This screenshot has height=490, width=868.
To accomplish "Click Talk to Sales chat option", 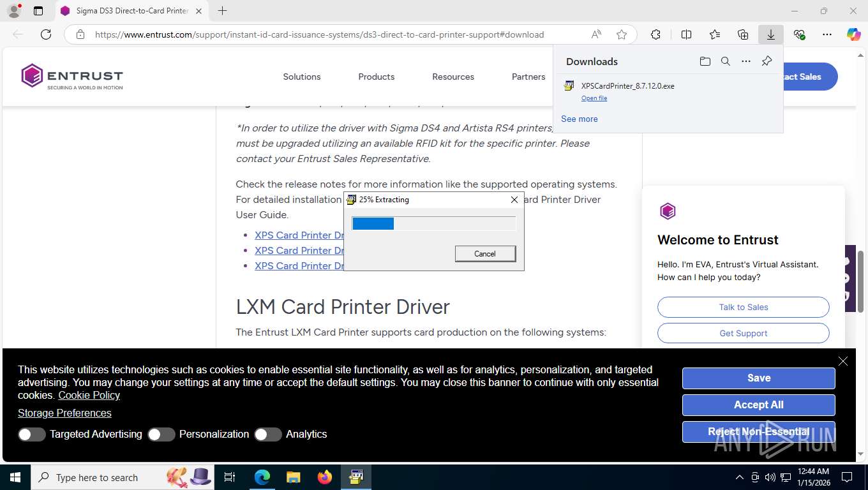I will [744, 307].
